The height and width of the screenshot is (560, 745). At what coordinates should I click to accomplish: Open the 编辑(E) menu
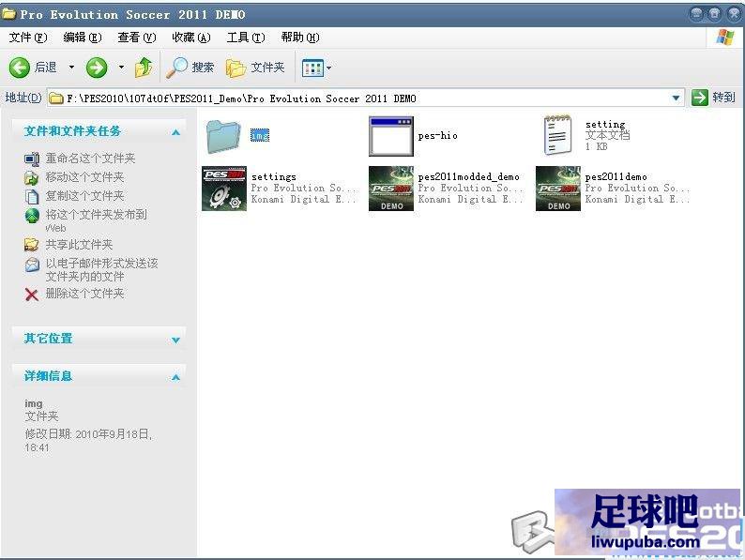(83, 38)
